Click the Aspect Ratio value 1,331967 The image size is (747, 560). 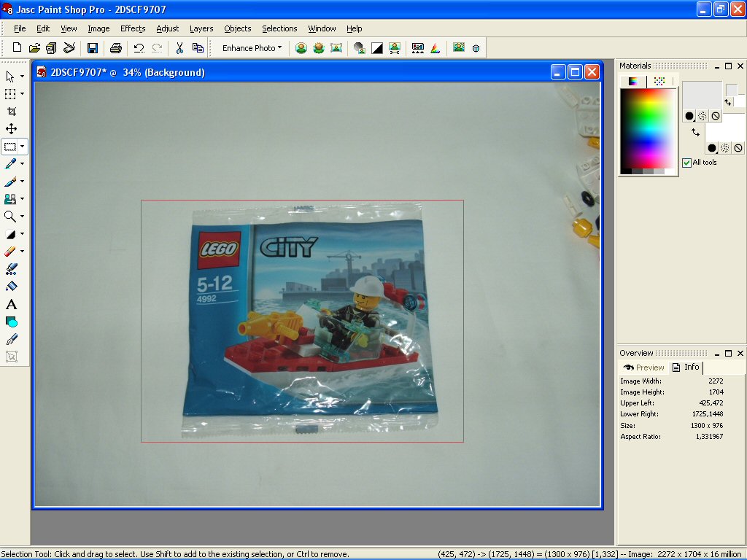[x=709, y=437]
